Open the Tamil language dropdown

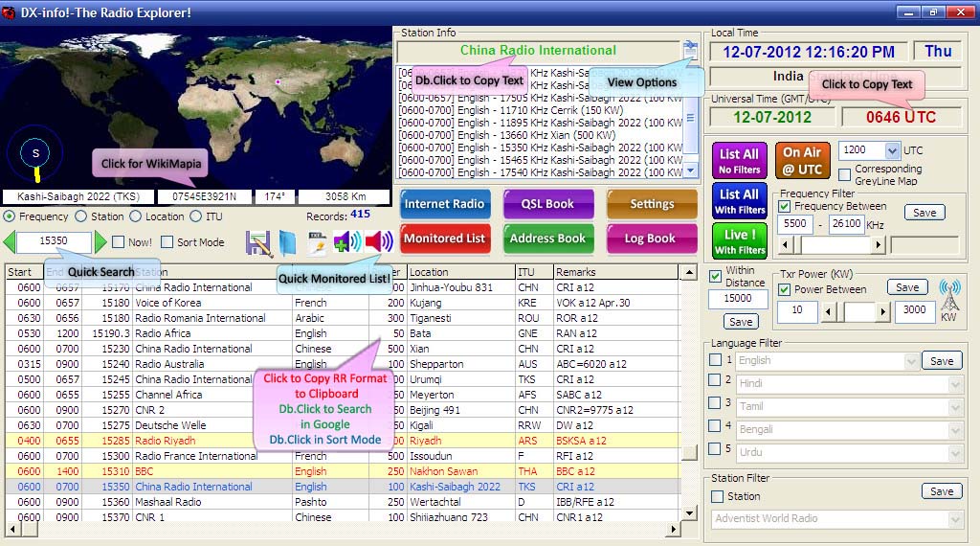click(955, 407)
